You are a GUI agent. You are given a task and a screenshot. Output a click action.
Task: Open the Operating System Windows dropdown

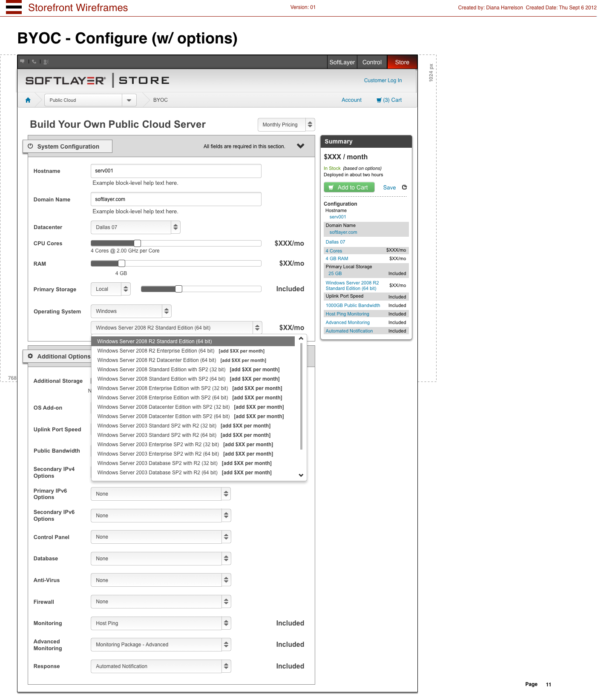click(x=131, y=311)
